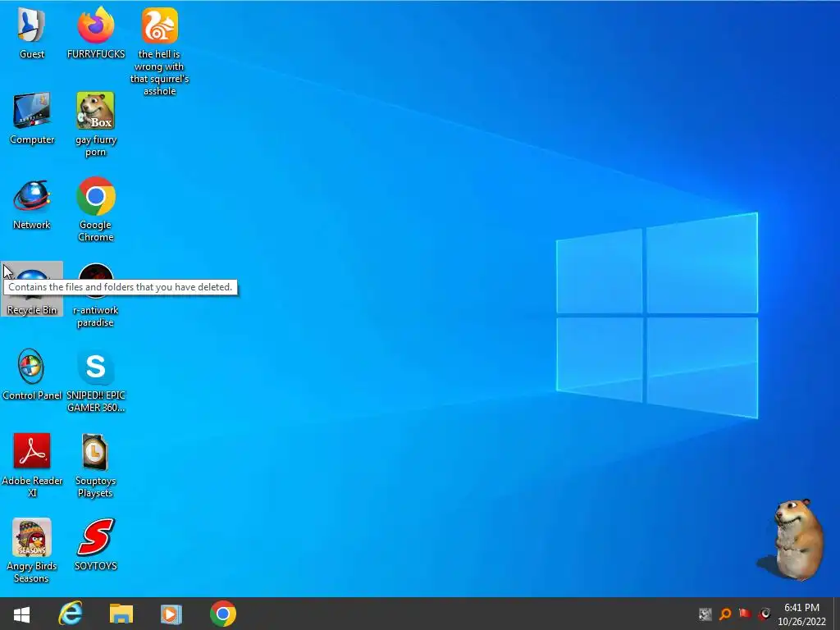Open the clock showing 6:41 PM

point(801,614)
